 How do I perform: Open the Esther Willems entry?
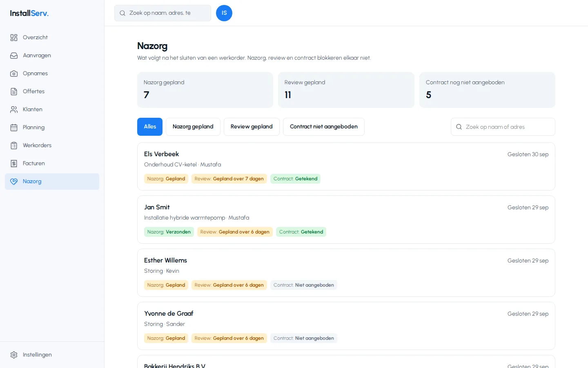346,273
